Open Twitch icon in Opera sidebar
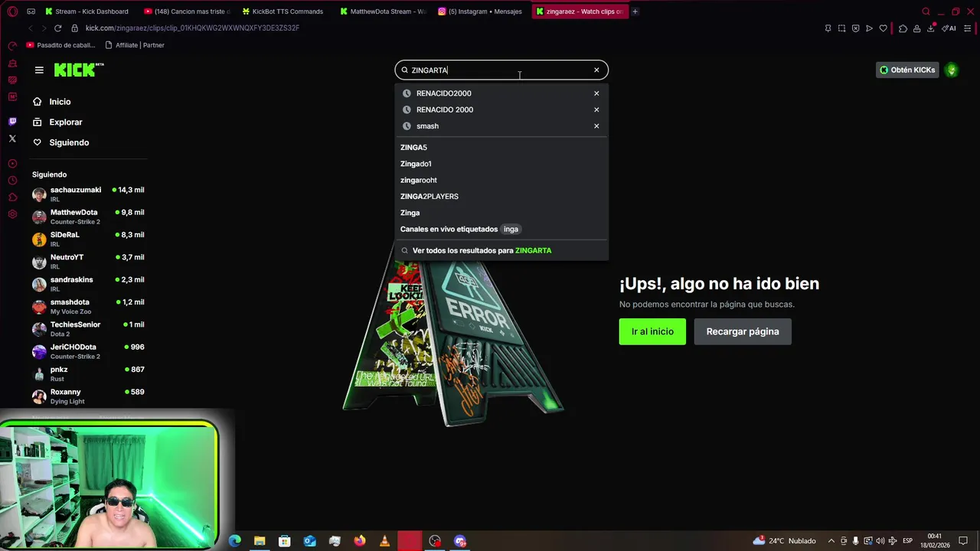This screenshot has width=980, height=551. pos(12,122)
